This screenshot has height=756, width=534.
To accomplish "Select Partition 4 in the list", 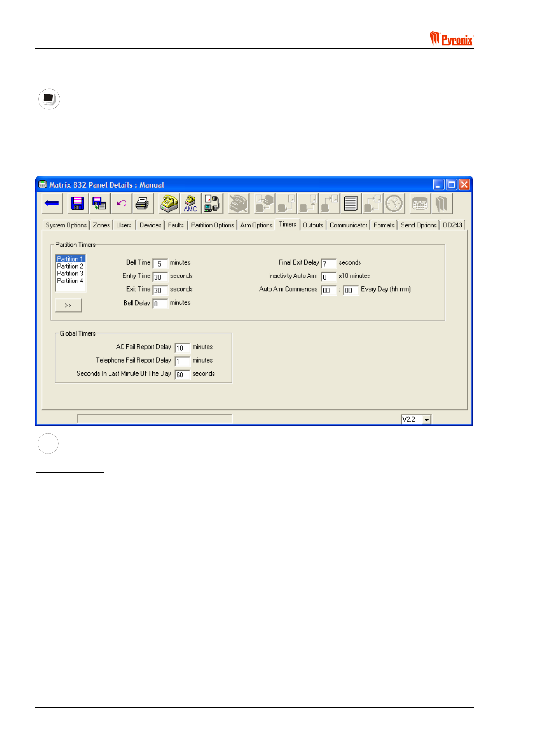I will (x=70, y=280).
